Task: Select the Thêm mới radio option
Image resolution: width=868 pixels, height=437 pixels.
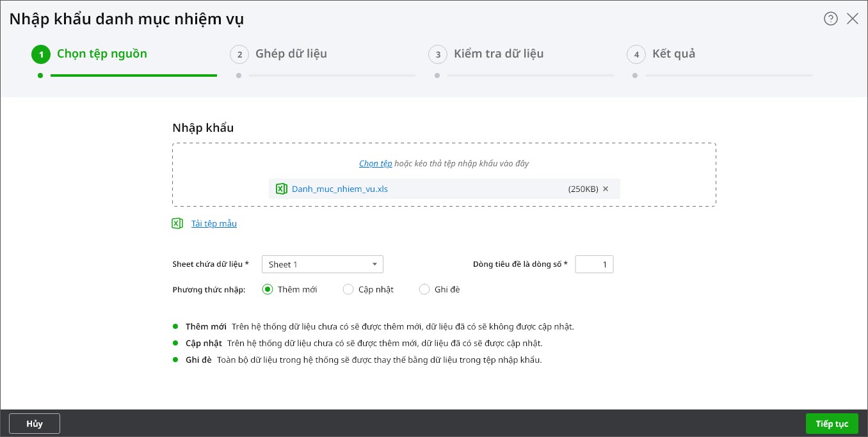Action: [268, 289]
